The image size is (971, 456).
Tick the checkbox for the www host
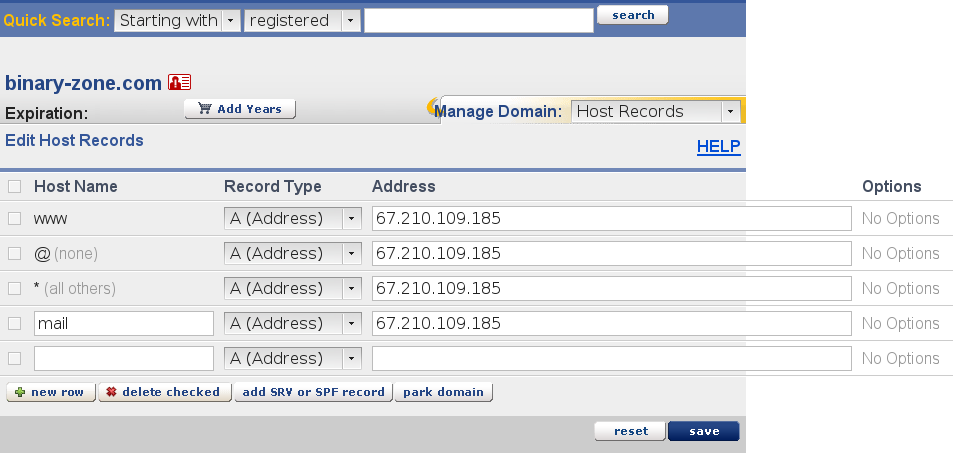tap(14, 219)
